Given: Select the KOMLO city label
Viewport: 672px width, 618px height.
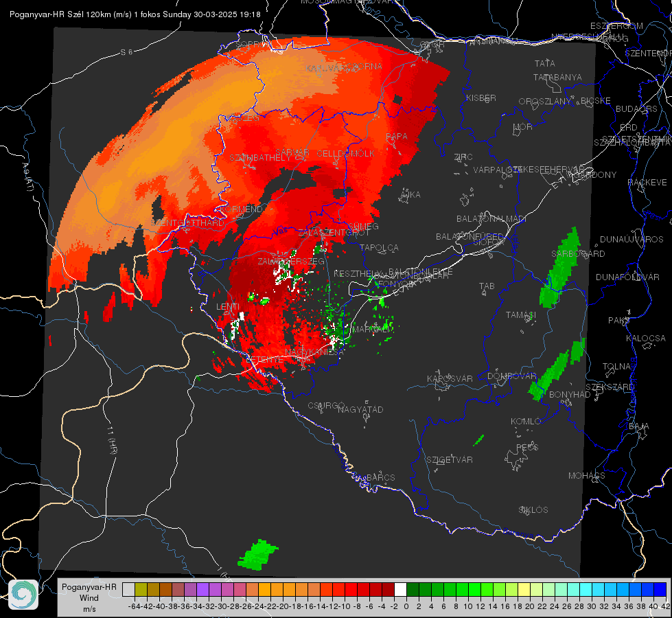Looking at the screenshot, I should pyautogui.click(x=526, y=421).
